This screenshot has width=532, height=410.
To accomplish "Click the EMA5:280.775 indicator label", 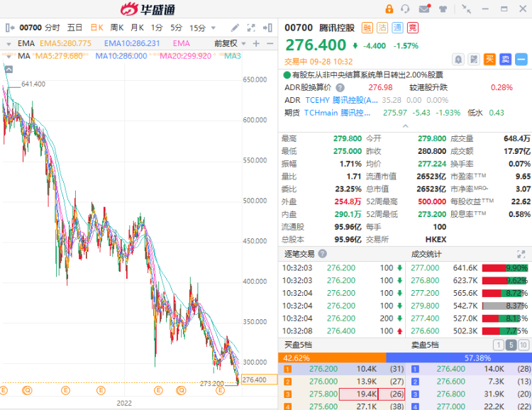I will point(65,43).
